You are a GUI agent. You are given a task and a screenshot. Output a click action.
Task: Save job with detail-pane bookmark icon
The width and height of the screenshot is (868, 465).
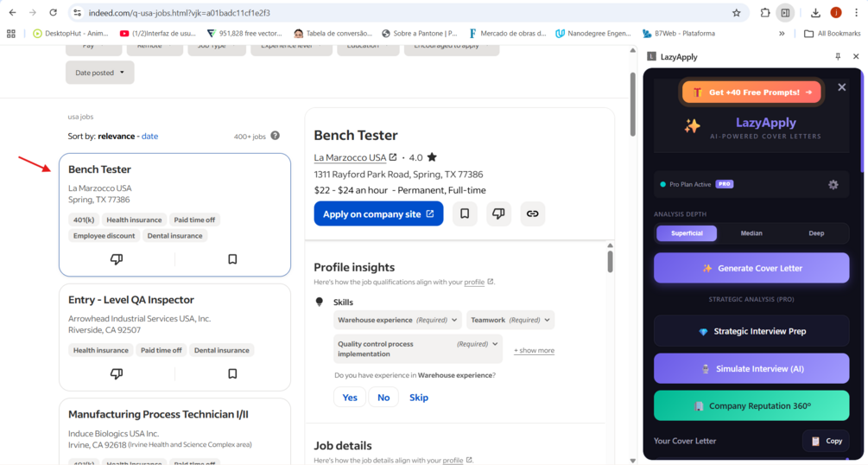pos(465,214)
